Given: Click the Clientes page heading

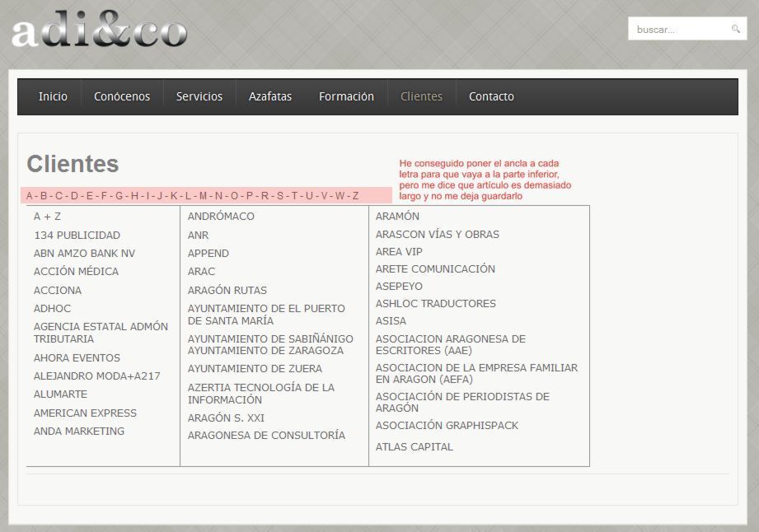Looking at the screenshot, I should 73,164.
